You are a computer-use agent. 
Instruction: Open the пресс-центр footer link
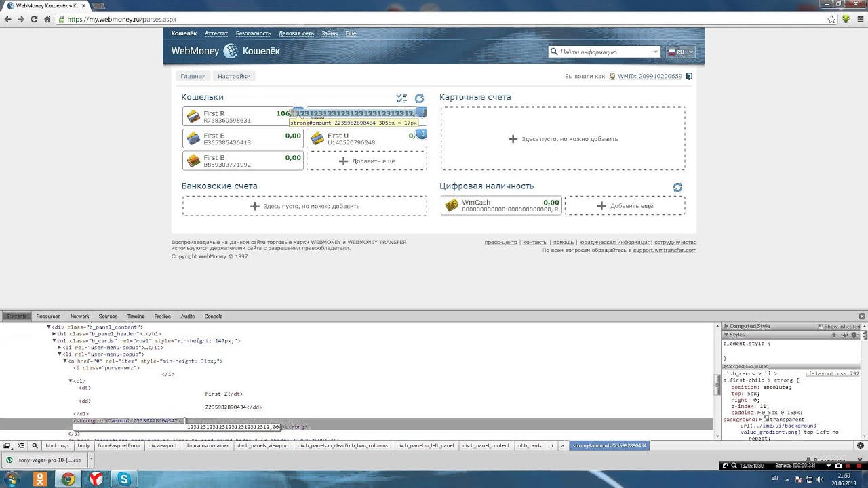[500, 242]
